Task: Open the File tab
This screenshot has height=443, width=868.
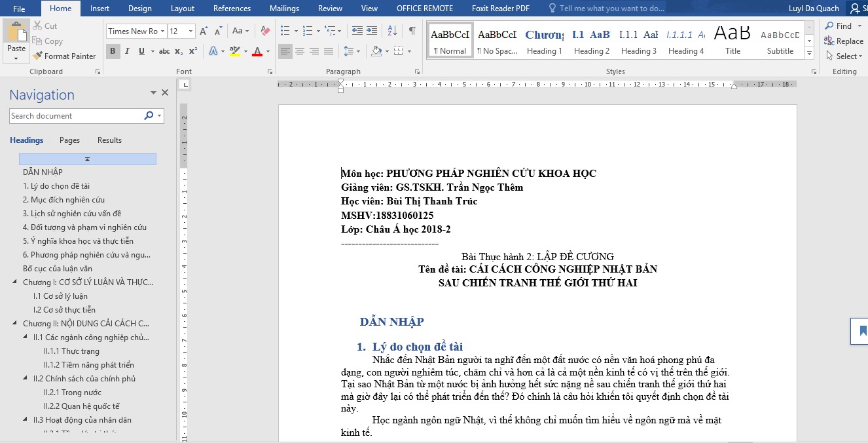Action: click(x=19, y=9)
